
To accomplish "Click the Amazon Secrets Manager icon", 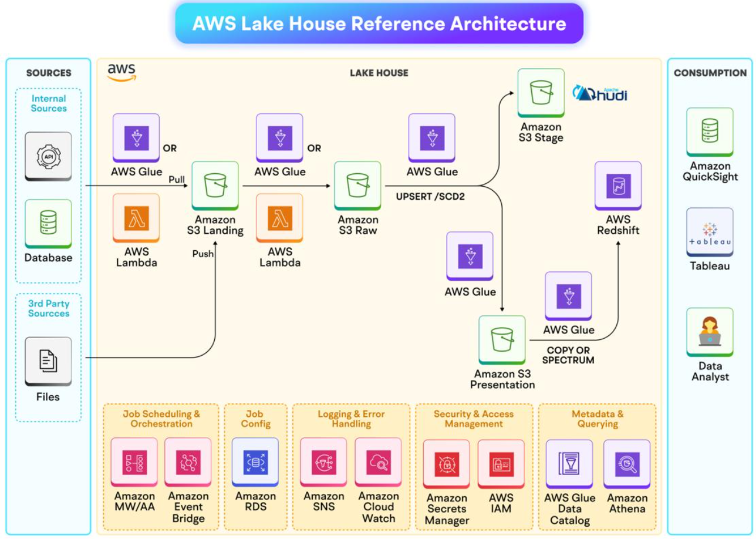I will click(x=446, y=465).
